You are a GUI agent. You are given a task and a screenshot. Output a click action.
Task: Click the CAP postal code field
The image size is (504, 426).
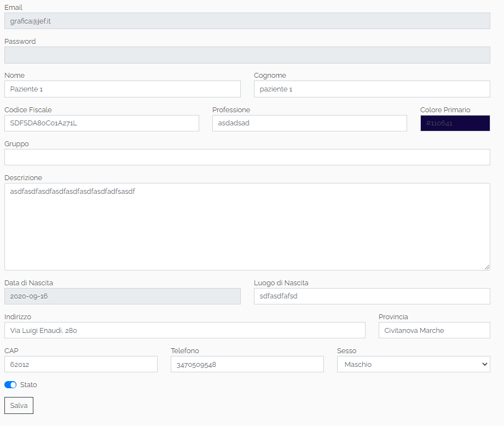pyautogui.click(x=80, y=364)
